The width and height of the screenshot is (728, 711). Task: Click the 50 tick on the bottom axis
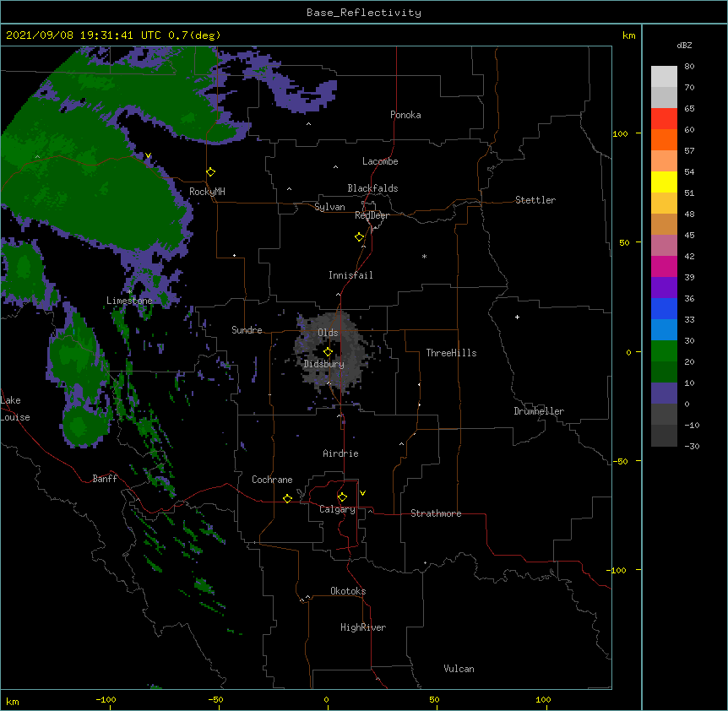[434, 699]
